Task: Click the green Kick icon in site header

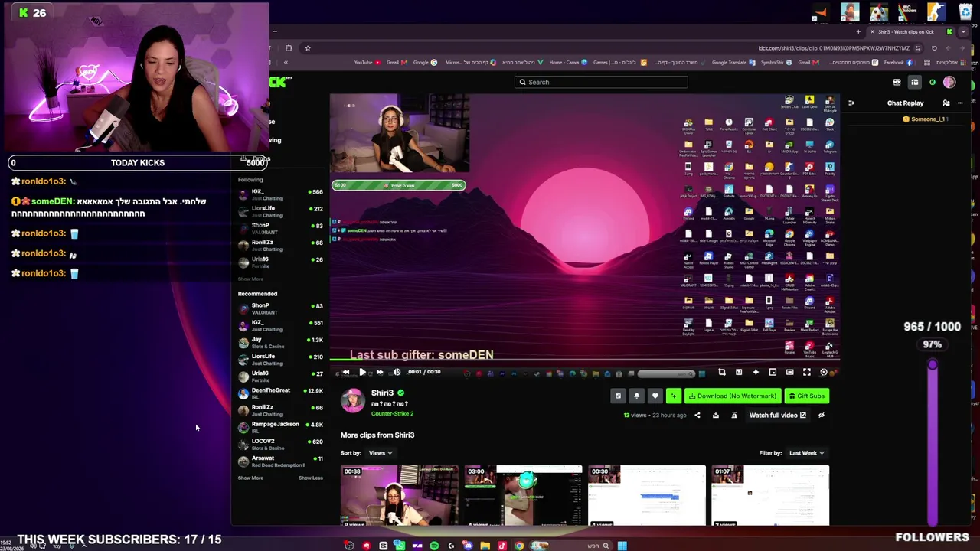Action: pyautogui.click(x=933, y=82)
